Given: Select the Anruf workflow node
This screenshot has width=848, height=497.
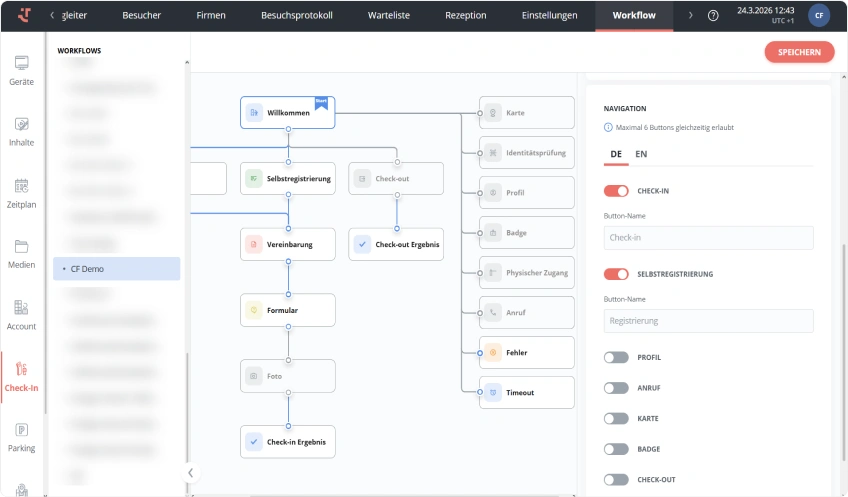Looking at the screenshot, I should [x=527, y=313].
